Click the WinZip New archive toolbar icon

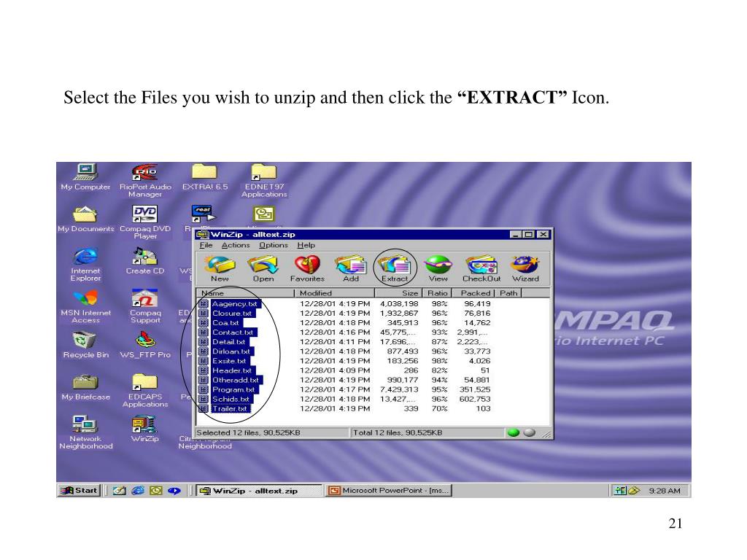pyautogui.click(x=220, y=268)
